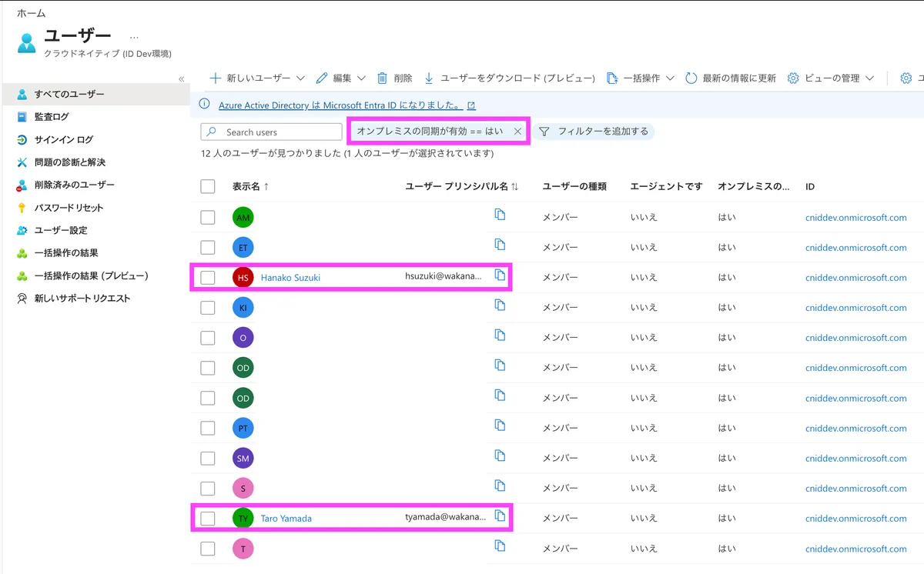Screen dimensions: 924x574
Task: Click the Search users input field
Action: pyautogui.click(x=279, y=132)
